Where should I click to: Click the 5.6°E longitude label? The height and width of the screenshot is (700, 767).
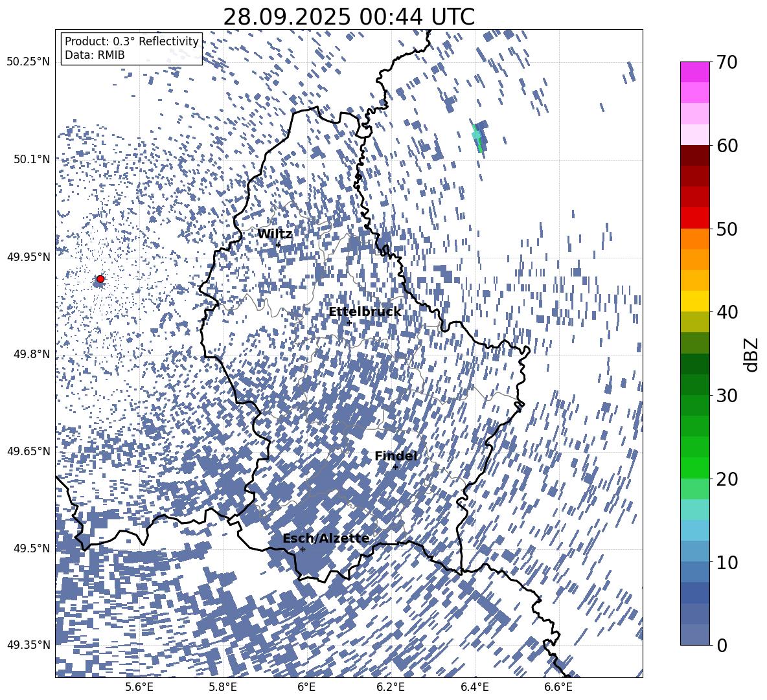coord(139,687)
